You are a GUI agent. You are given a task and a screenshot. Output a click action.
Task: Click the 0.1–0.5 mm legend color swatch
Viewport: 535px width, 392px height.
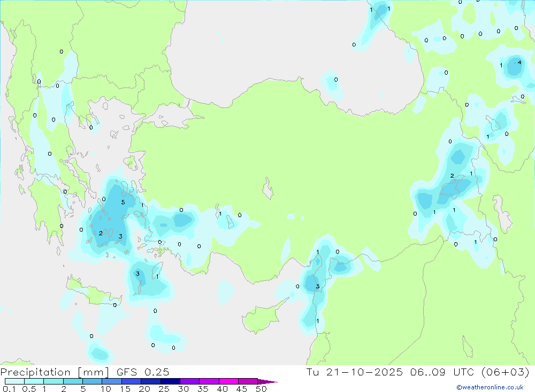click(x=14, y=381)
